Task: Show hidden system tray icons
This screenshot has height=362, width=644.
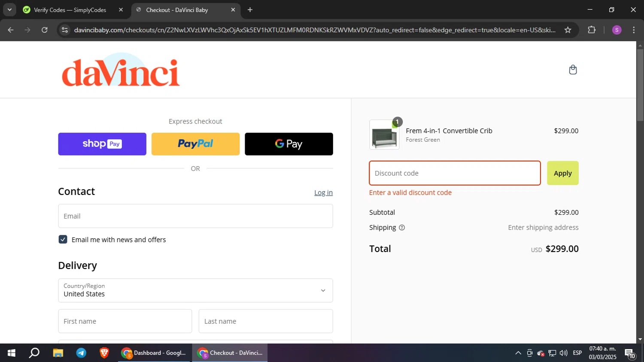Action: (x=518, y=353)
